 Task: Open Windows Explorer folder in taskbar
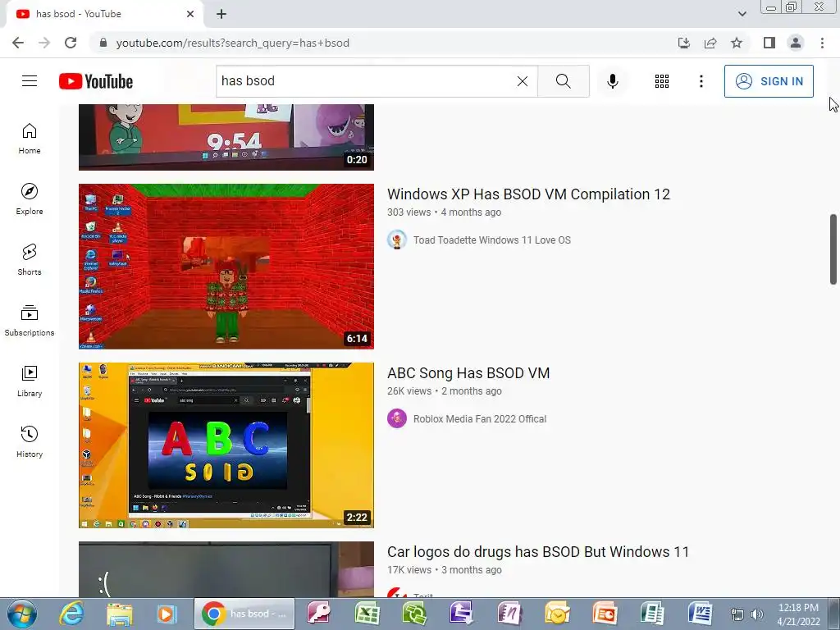(x=120, y=614)
